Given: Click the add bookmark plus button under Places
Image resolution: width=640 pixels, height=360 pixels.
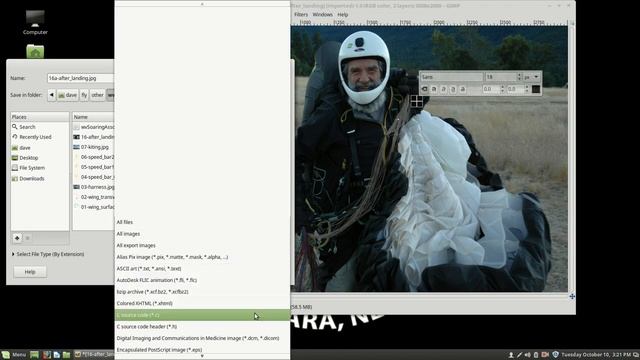Looking at the screenshot, I should tap(17, 238).
